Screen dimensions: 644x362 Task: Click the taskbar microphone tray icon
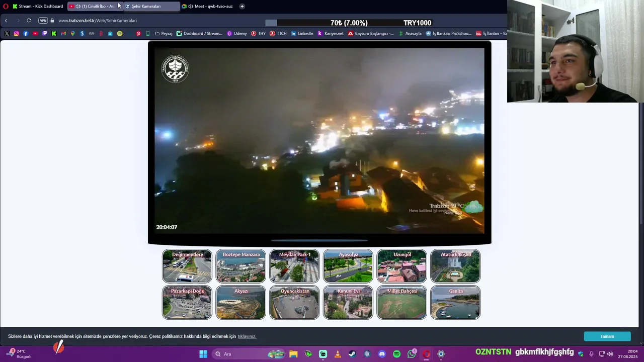[x=591, y=354]
